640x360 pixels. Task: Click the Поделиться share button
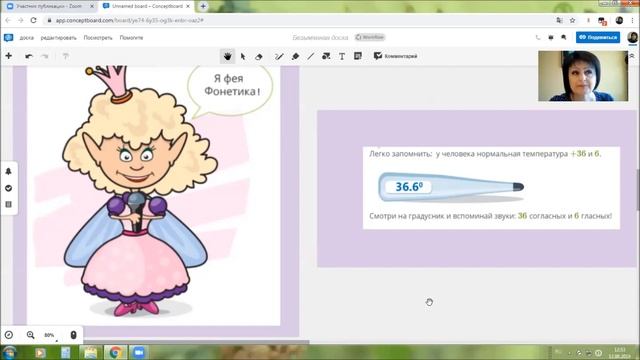(598, 37)
